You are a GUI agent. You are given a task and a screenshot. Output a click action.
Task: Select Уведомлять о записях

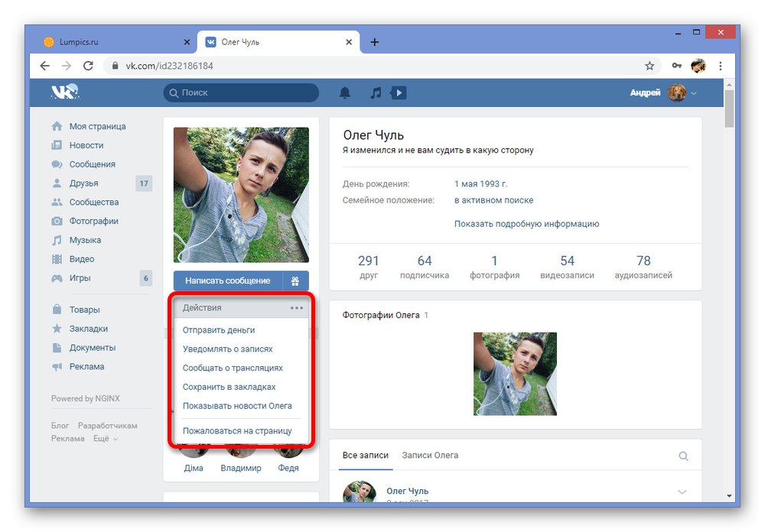click(x=242, y=349)
